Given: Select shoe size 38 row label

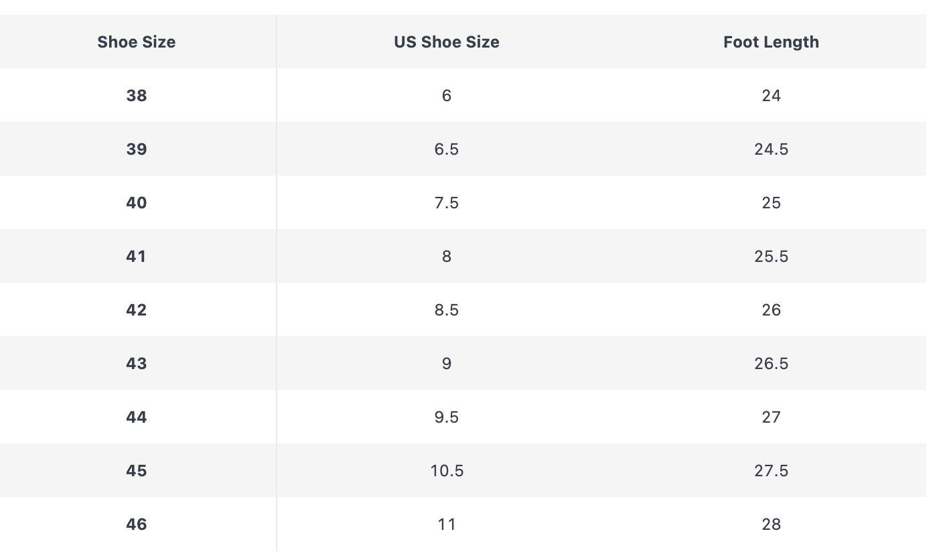Looking at the screenshot, I should coord(137,95).
